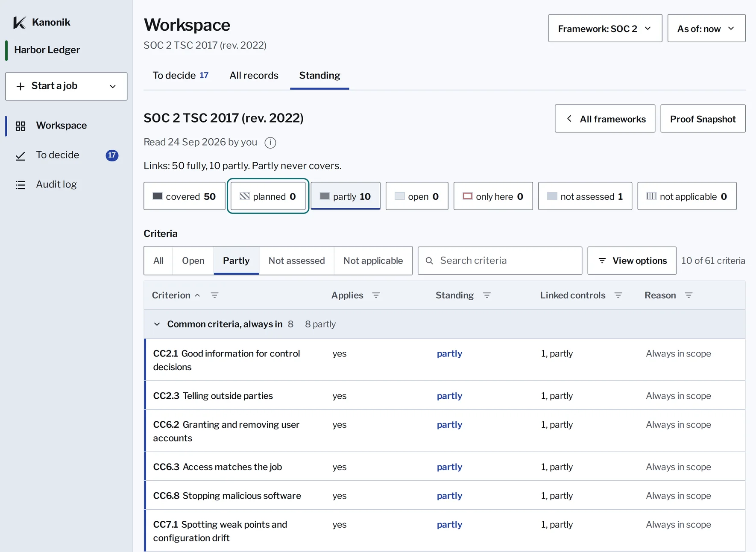Select the Open criteria filter tab
The height and width of the screenshot is (552, 756).
193,260
